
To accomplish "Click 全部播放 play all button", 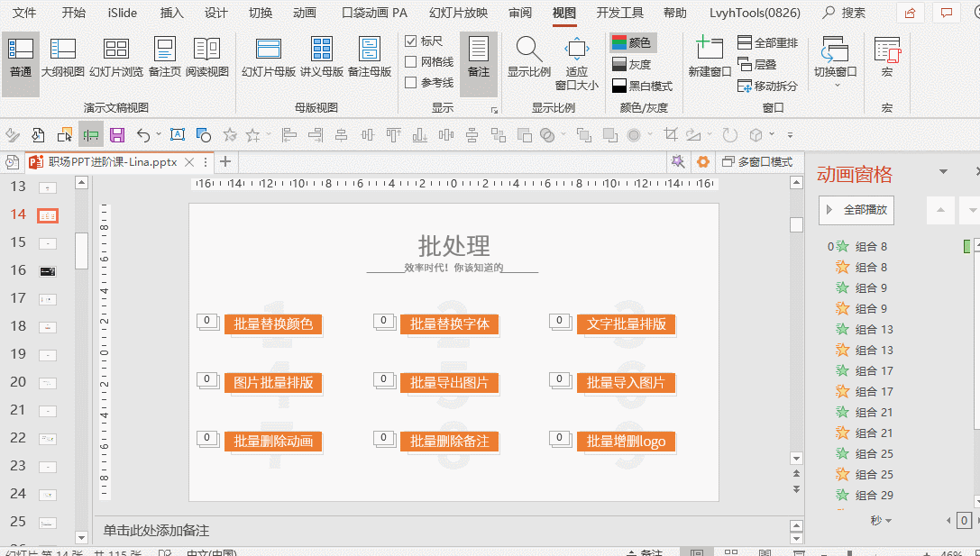I will point(856,210).
